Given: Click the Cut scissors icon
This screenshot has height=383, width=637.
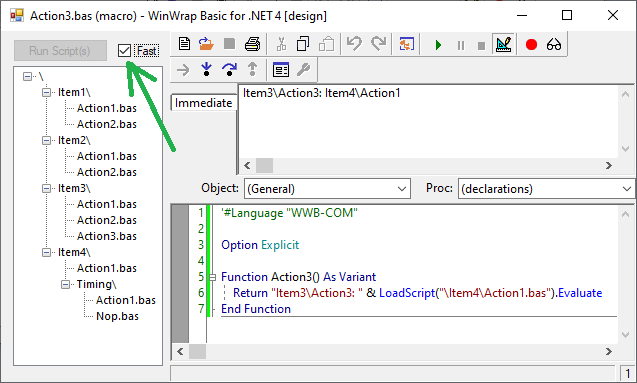Looking at the screenshot, I should point(281,44).
